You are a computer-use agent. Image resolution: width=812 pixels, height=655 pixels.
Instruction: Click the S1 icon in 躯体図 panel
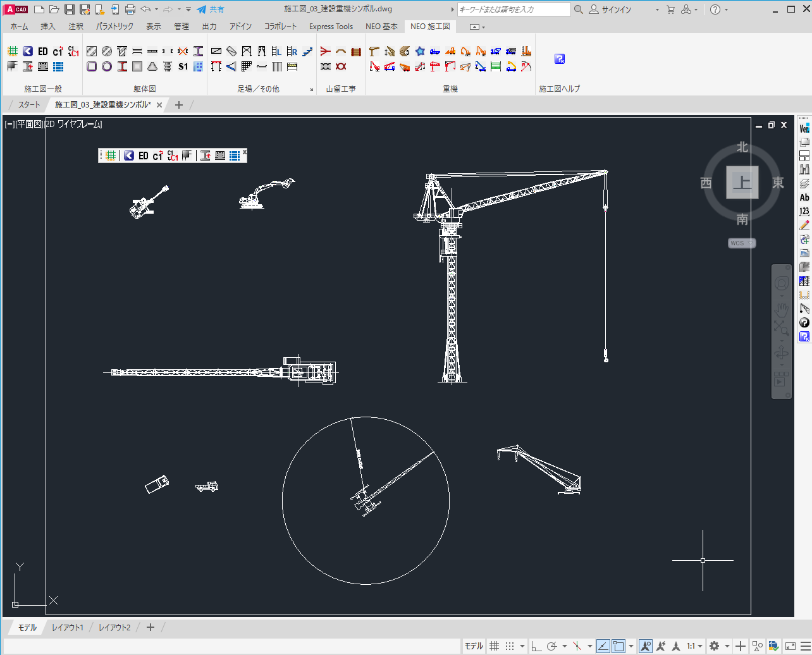[183, 66]
